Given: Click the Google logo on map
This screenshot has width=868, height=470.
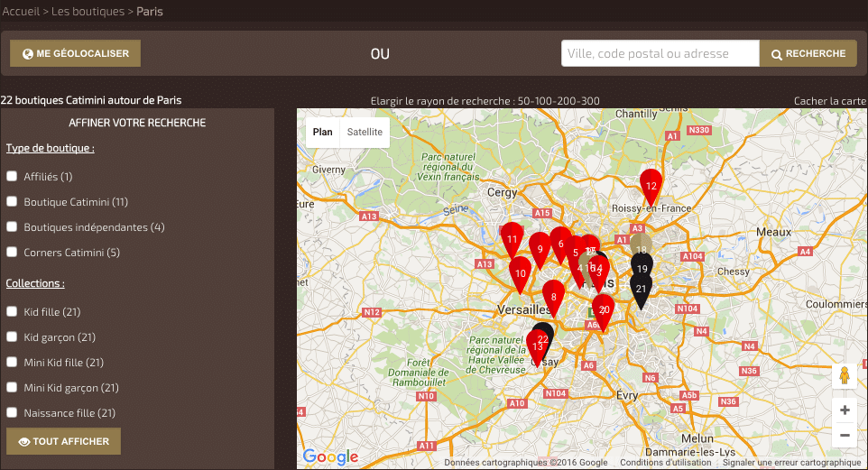Looking at the screenshot, I should click(330, 456).
